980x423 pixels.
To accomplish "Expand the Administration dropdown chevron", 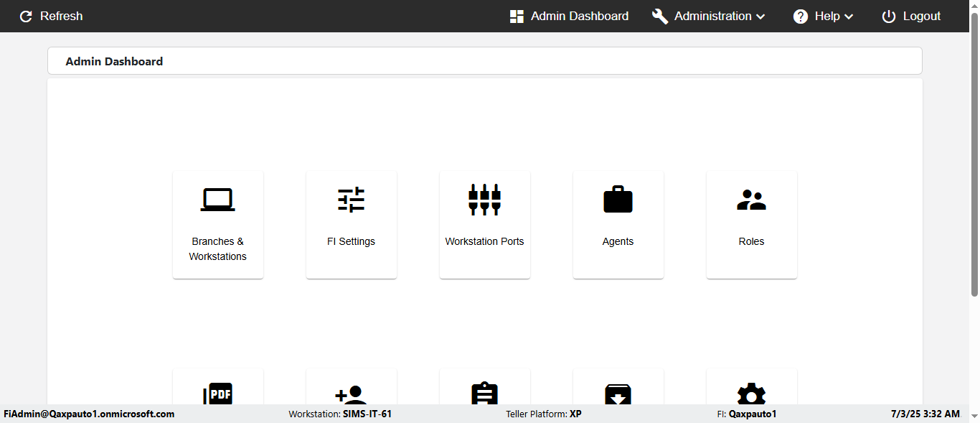I will 760,17.
